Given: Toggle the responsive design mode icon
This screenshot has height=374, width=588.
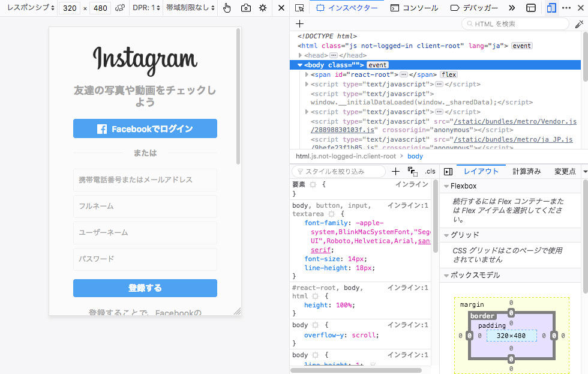Looking at the screenshot, I should 551,8.
